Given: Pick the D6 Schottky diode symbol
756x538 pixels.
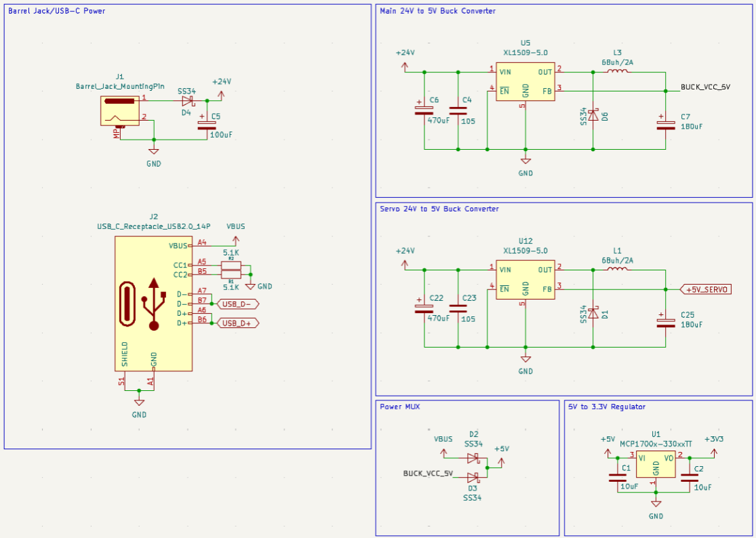Looking at the screenshot, I should coord(593,115).
